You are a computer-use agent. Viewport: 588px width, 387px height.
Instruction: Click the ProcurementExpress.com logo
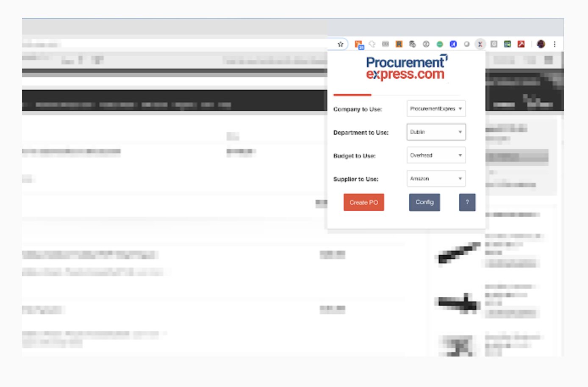pyautogui.click(x=406, y=68)
